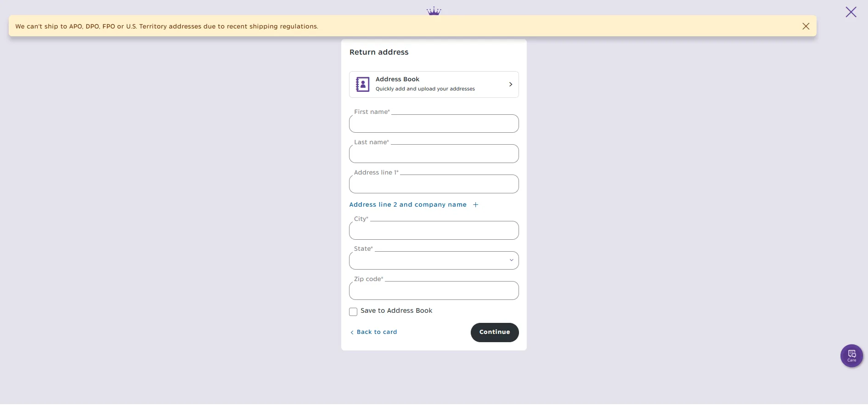
Task: Click into the Zip code field
Action: pos(434,291)
